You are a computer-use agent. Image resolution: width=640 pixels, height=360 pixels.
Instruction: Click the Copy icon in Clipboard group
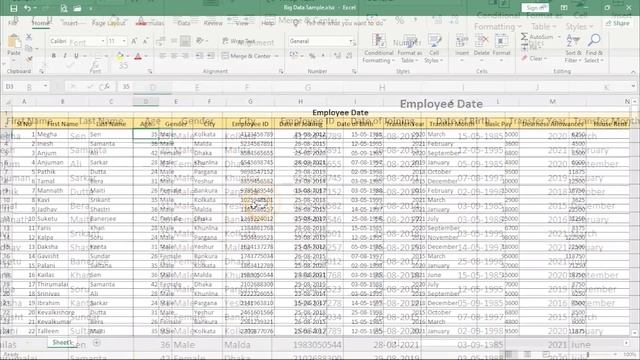click(29, 48)
